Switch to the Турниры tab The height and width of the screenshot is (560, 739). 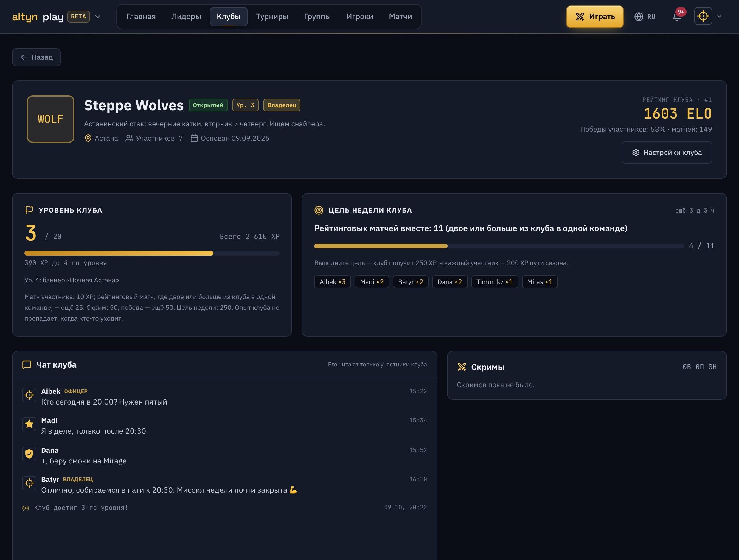pyautogui.click(x=272, y=16)
